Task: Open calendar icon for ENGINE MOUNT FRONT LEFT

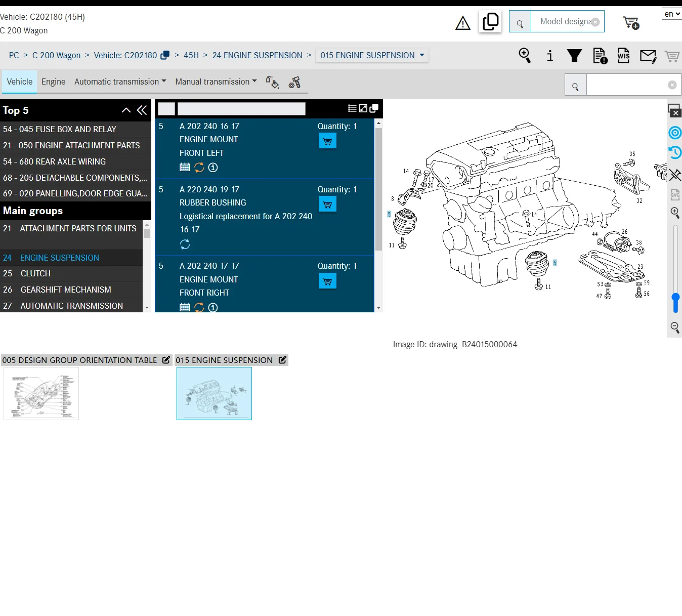Action: (185, 167)
